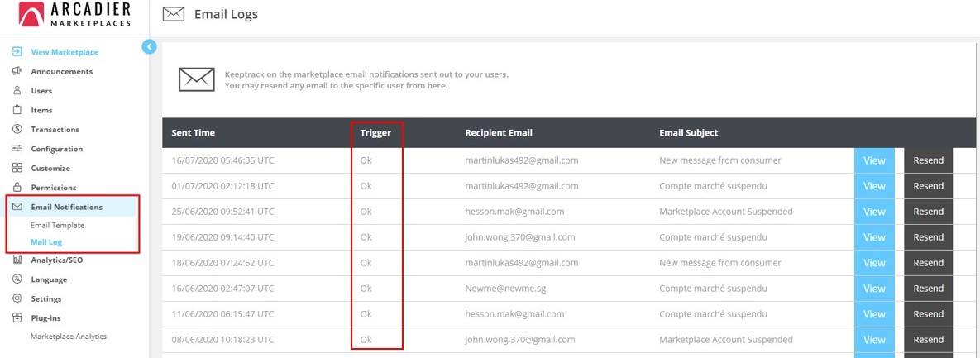The image size is (980, 358).
Task: Resend the email sent 11/06/2020 06:15:47
Action: tap(928, 313)
